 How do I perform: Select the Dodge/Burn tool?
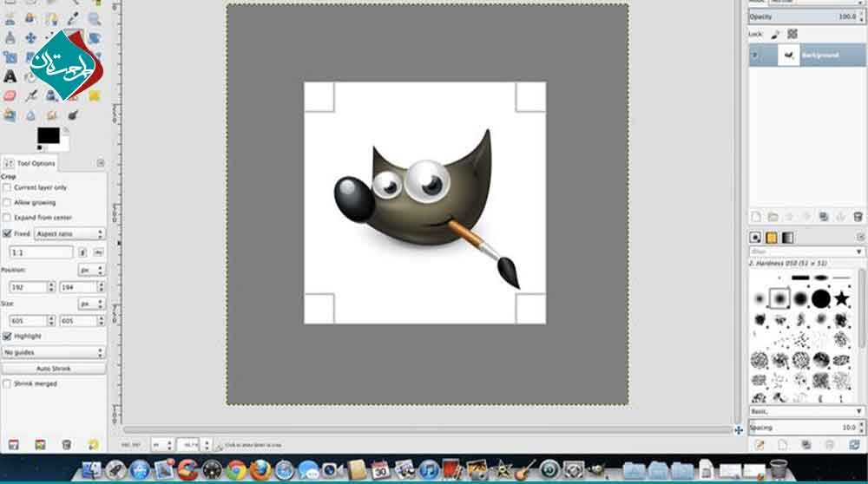(73, 115)
